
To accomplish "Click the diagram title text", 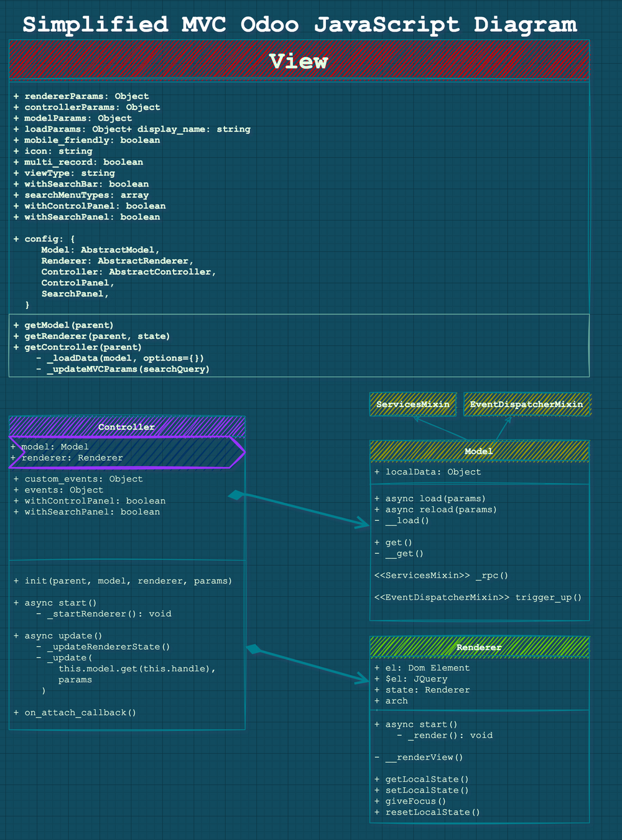I will (299, 25).
